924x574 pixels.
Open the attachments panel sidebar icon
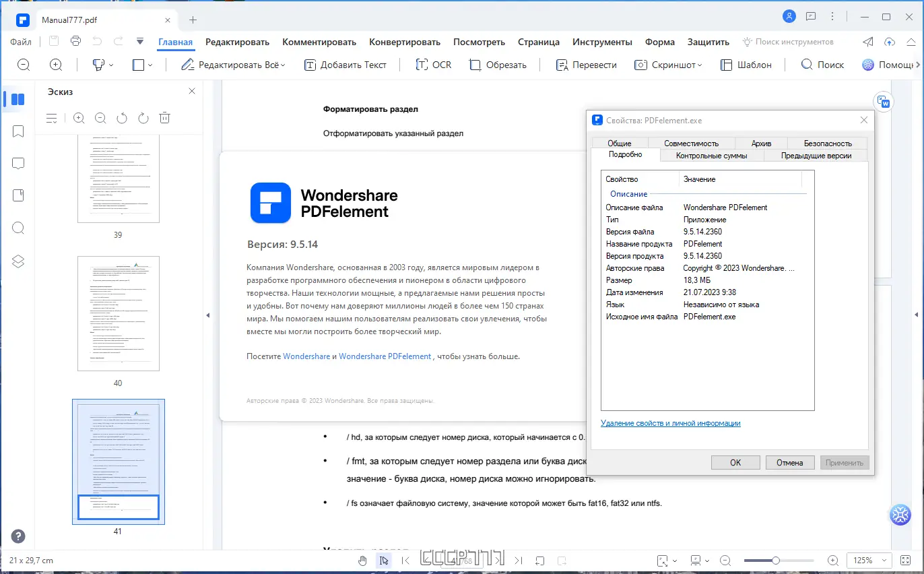[x=18, y=195]
